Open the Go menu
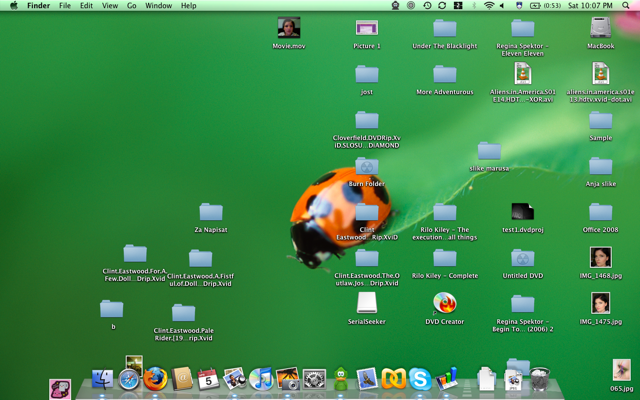This screenshot has height=400, width=640. coord(131,6)
